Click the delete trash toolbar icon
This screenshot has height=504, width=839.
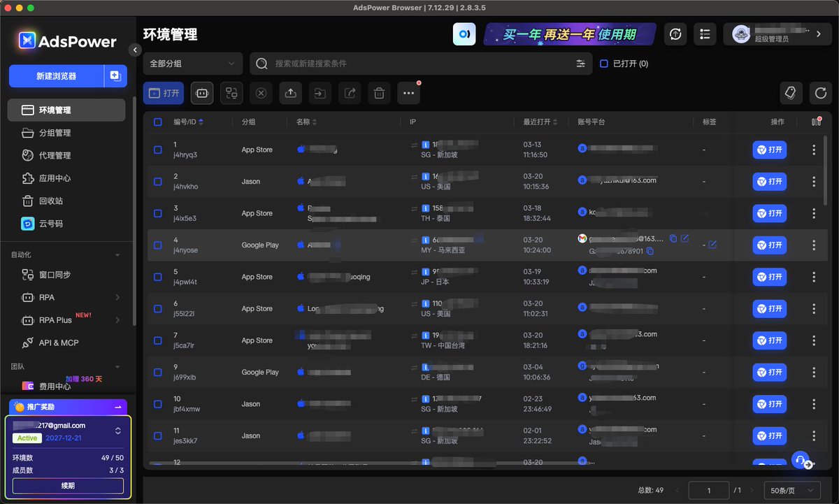pyautogui.click(x=379, y=92)
